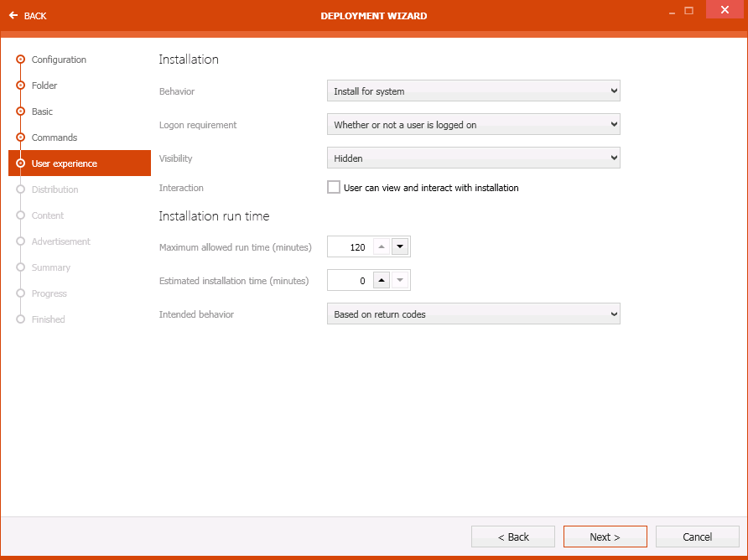Screen dimensions: 748x560
Task: Click the BACK arrow in the title bar
Action: pyautogui.click(x=13, y=15)
